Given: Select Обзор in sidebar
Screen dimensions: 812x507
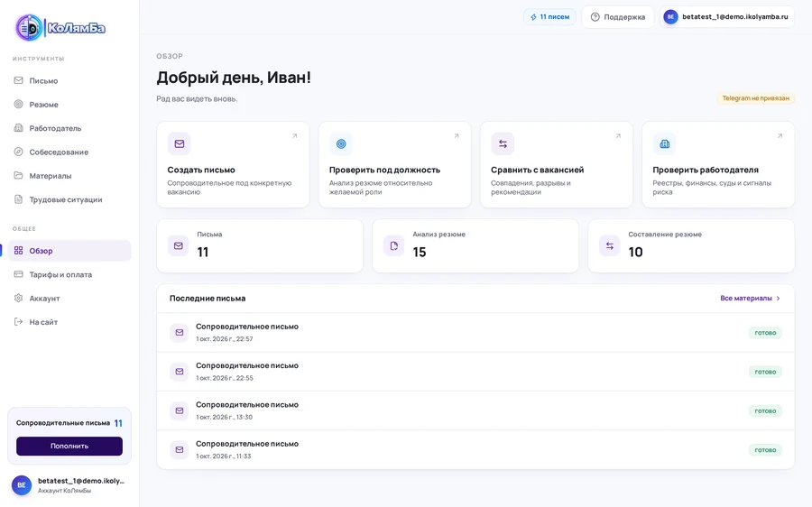Looking at the screenshot, I should 69,251.
